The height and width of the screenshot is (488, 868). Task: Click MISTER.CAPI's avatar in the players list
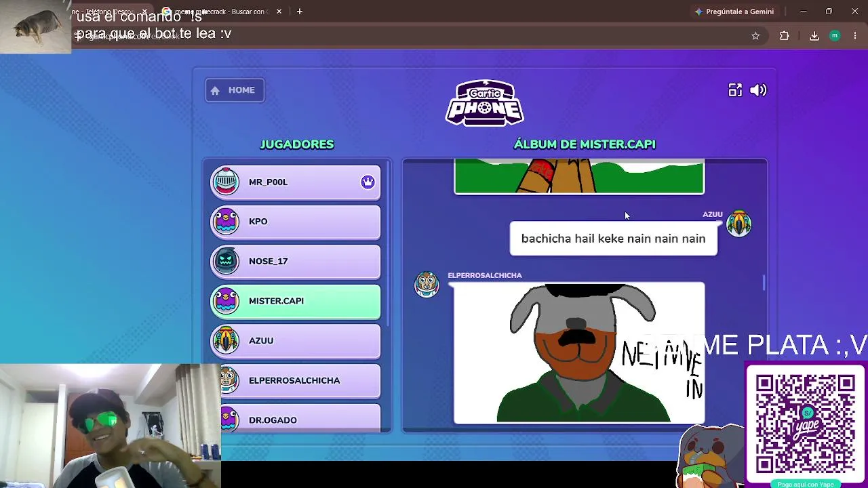pos(226,301)
